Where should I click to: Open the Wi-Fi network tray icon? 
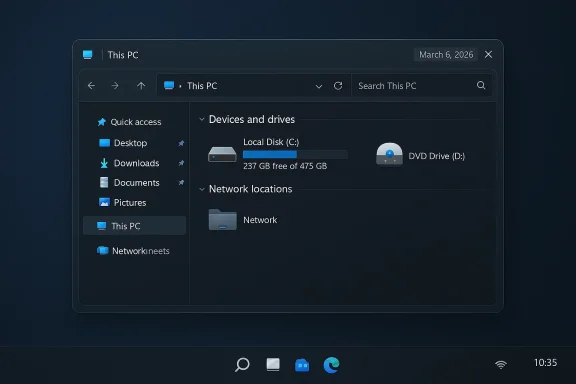[x=501, y=364]
